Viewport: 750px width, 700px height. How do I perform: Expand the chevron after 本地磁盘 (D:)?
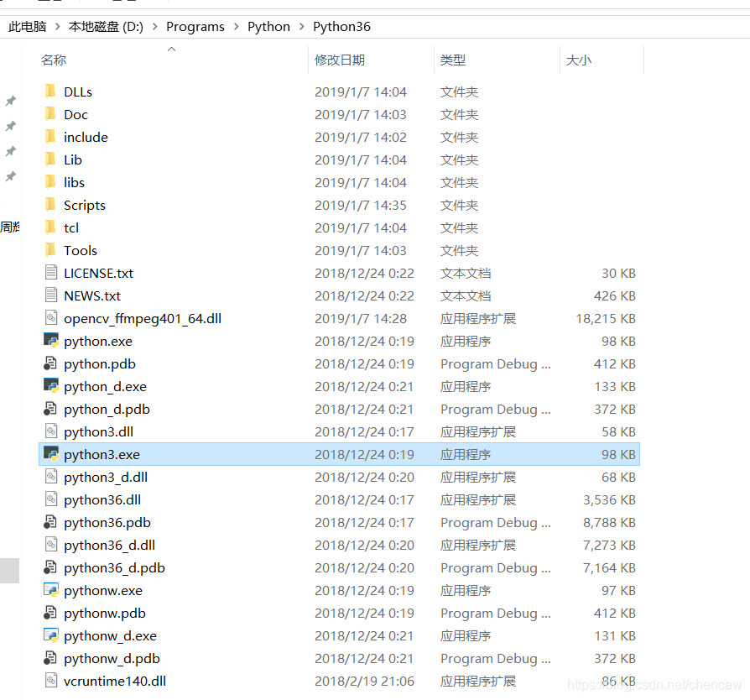[x=155, y=26]
